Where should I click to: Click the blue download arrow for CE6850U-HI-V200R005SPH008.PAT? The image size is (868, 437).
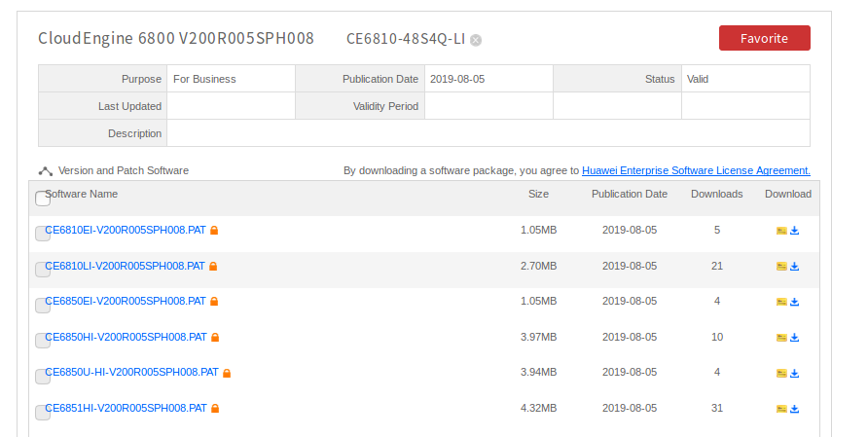tap(794, 373)
